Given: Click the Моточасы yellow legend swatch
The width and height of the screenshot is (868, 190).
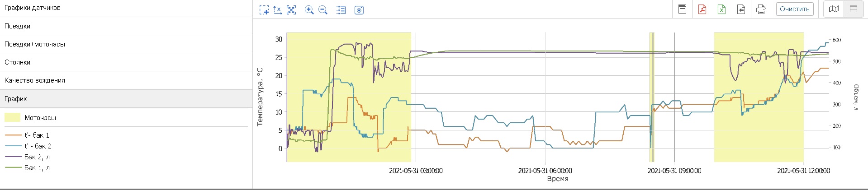Looking at the screenshot, I should (12, 117).
